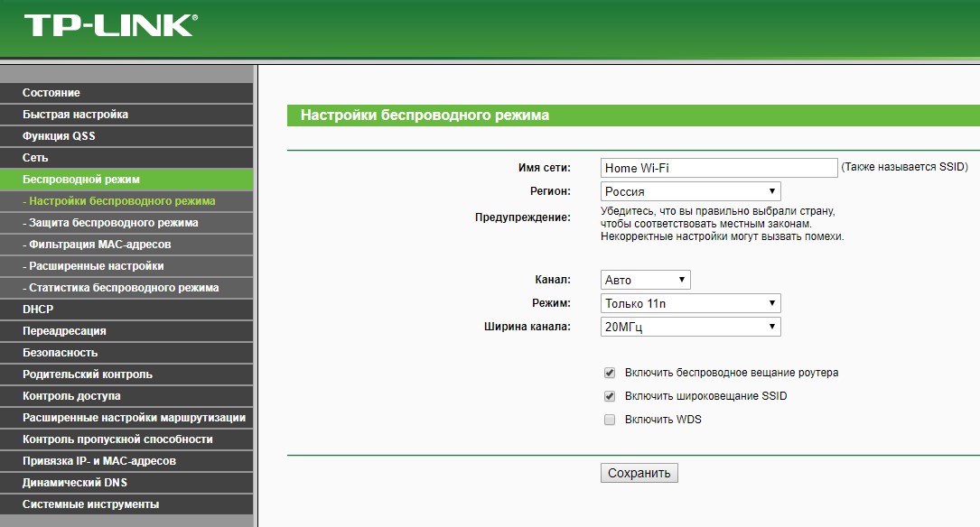
Task: Click the Сохранить button
Action: point(639,473)
